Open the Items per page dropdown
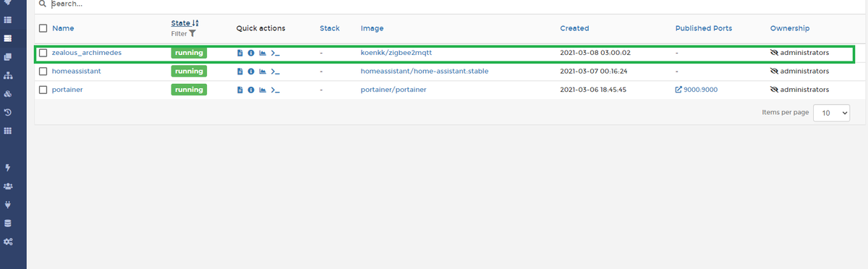Screen dimensions: 868x269 [x=831, y=113]
